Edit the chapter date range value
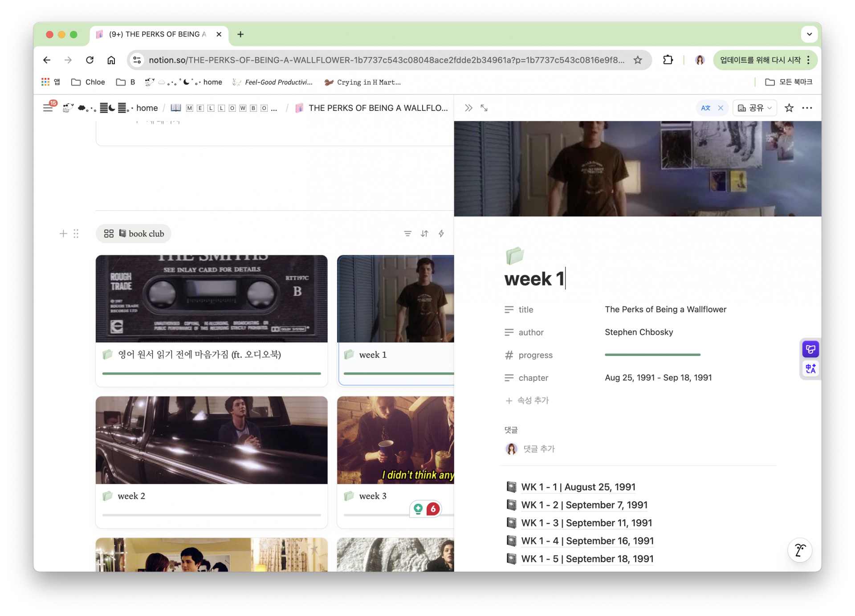The width and height of the screenshot is (855, 616). click(x=658, y=378)
